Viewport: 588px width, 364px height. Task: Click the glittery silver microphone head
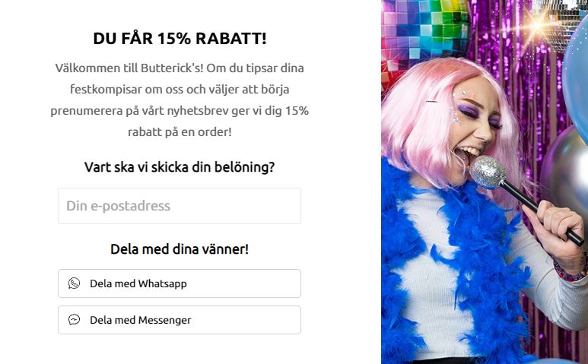click(x=487, y=173)
